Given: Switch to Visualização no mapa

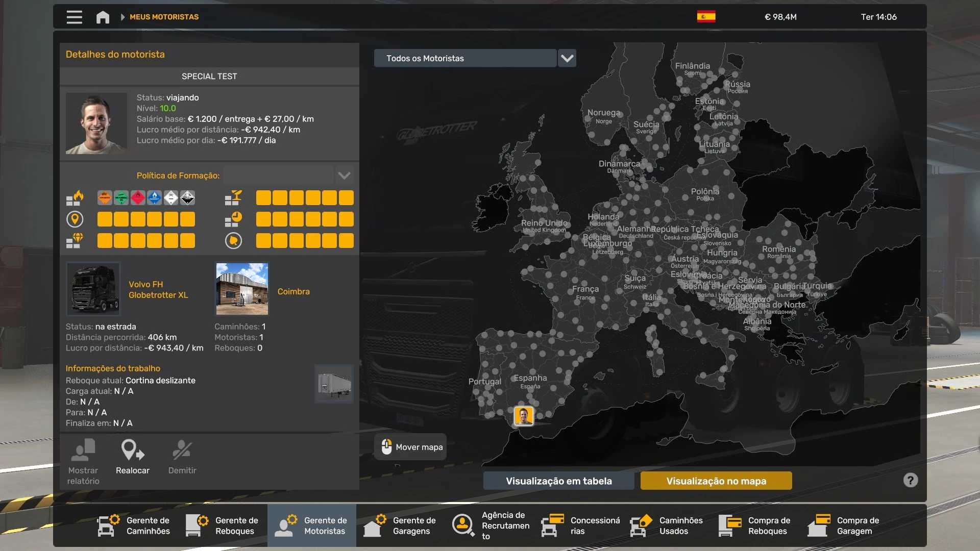Looking at the screenshot, I should [716, 481].
